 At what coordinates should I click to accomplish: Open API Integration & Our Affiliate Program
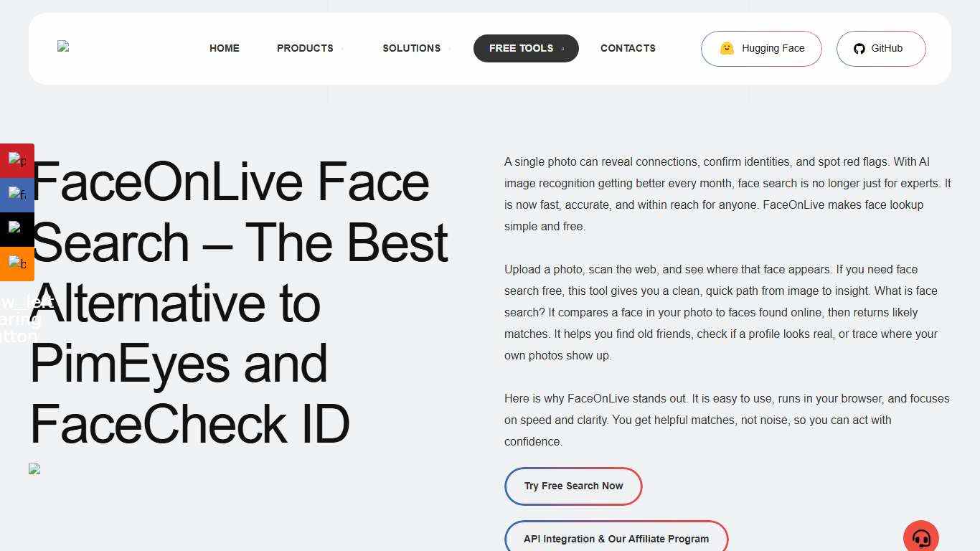(x=617, y=538)
